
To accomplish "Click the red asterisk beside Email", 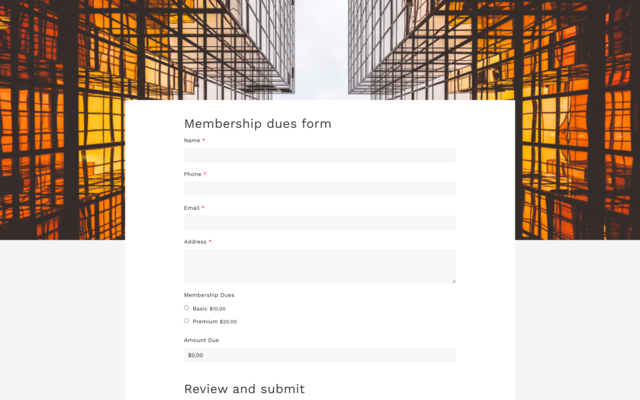I will tap(203, 208).
